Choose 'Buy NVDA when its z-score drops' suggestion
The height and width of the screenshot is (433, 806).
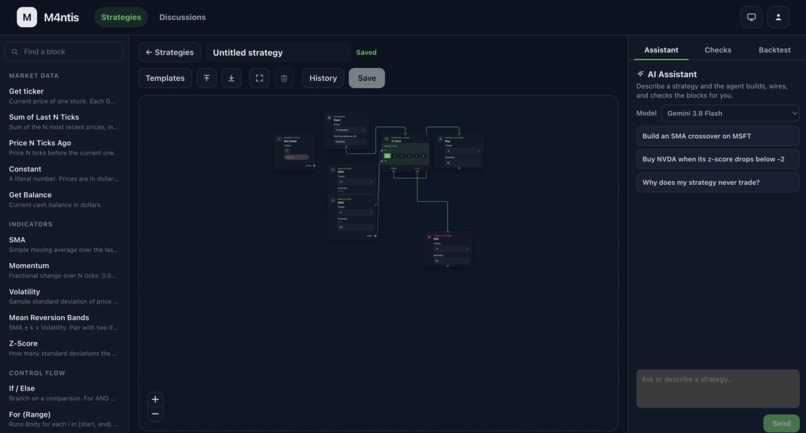pos(718,159)
